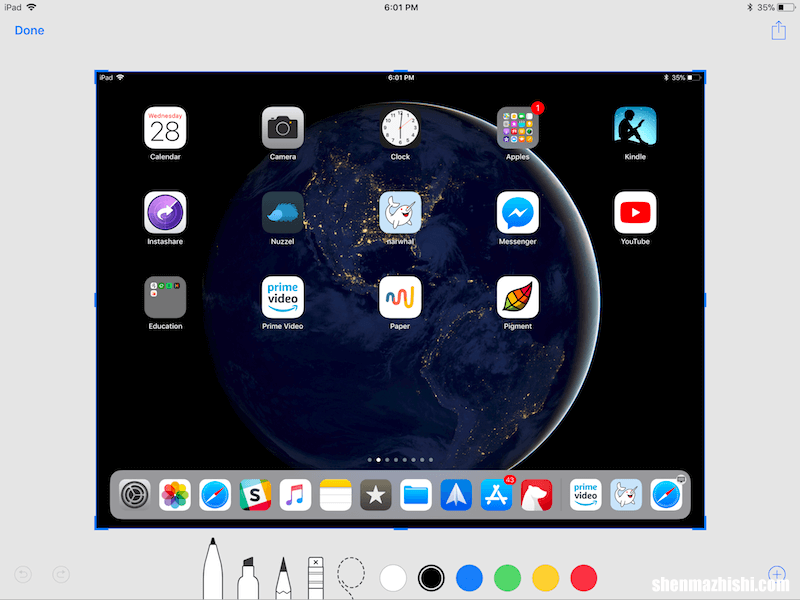
Task: Tap the Notes icon in the dock
Action: coord(335,495)
